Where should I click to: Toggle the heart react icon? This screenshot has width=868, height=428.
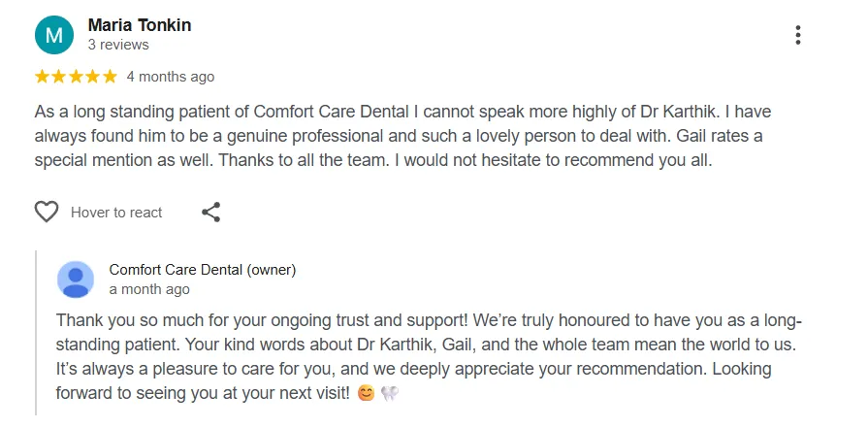tap(47, 213)
